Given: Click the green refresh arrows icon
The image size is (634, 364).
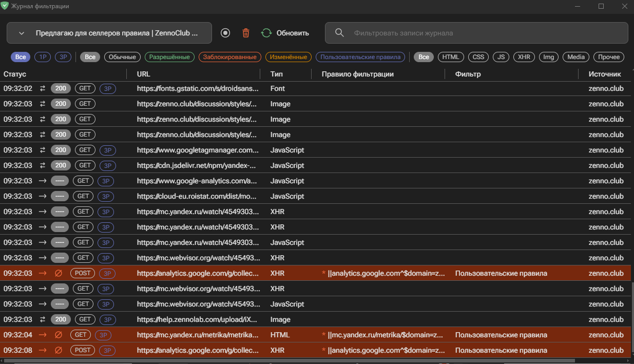Looking at the screenshot, I should [266, 33].
